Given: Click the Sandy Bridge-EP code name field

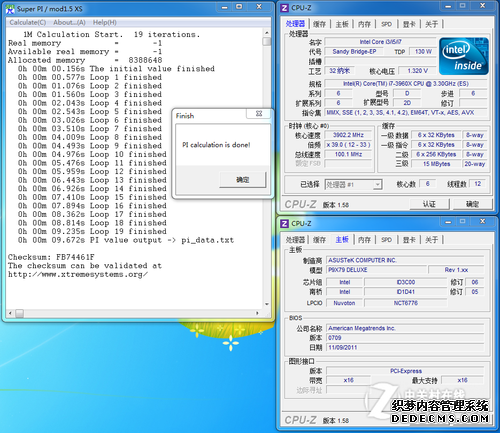Looking at the screenshot, I should tap(354, 52).
